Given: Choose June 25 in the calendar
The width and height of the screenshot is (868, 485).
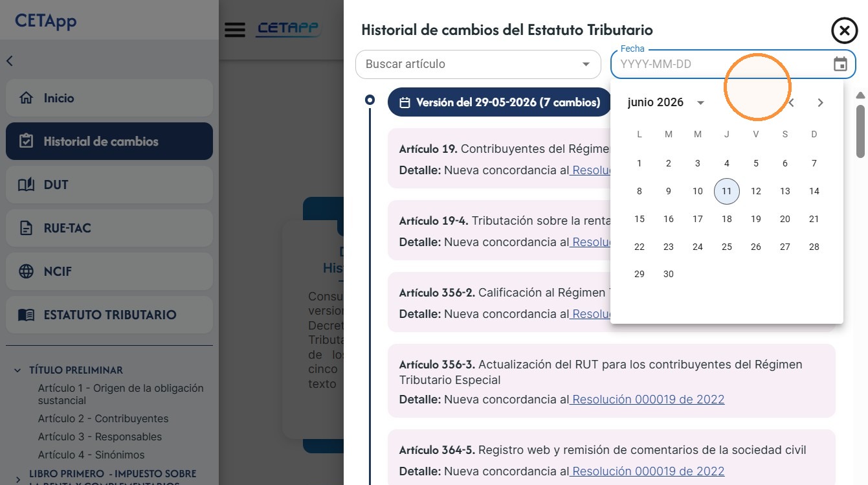Looking at the screenshot, I should click(x=727, y=247).
